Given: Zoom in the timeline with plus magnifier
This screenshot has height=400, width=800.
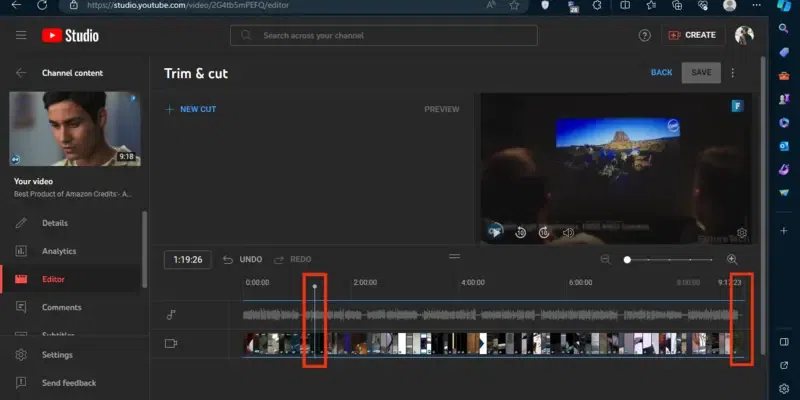Looking at the screenshot, I should (x=732, y=259).
